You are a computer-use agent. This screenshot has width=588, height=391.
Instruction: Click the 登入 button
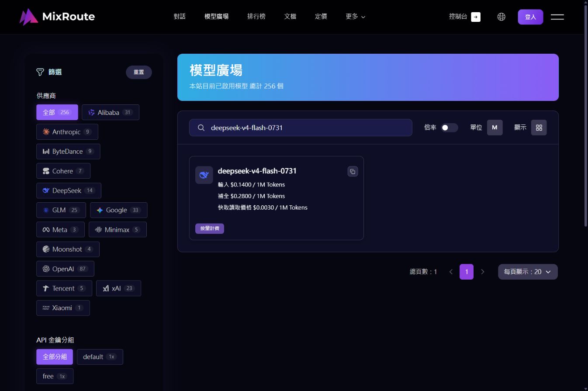tap(530, 17)
